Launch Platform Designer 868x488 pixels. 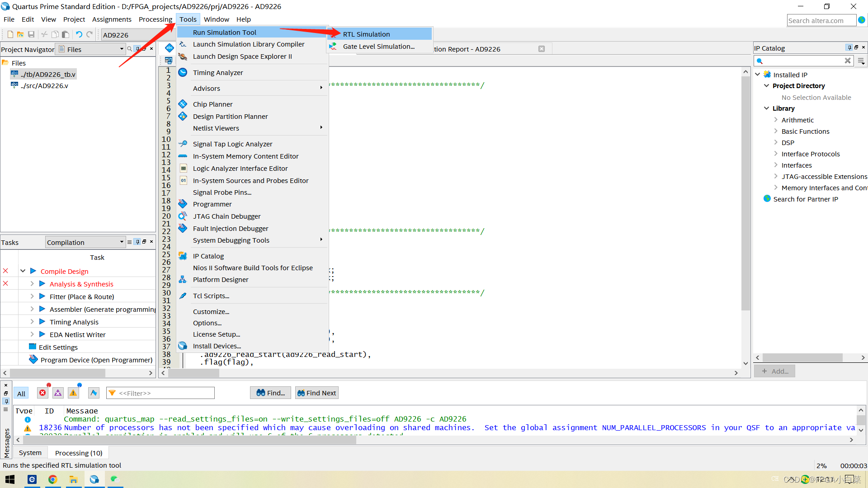pyautogui.click(x=220, y=280)
